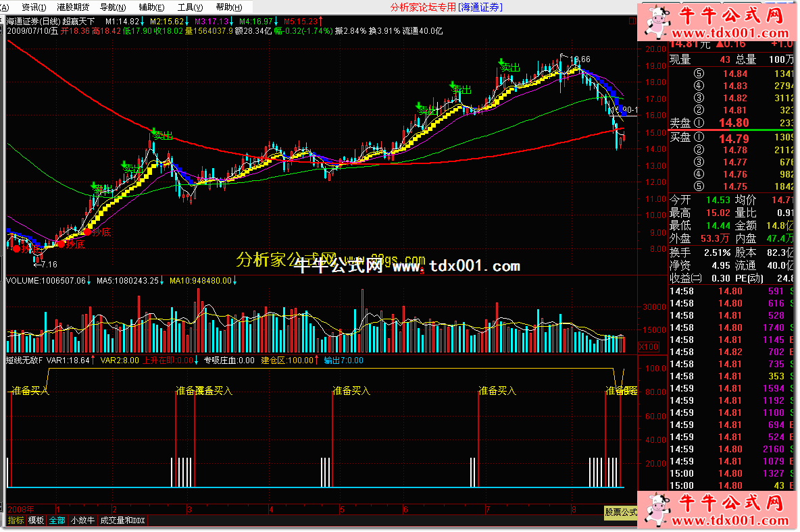800x532 pixels.
Task: Click the 最低 14.44 quote value
Action: [718, 225]
